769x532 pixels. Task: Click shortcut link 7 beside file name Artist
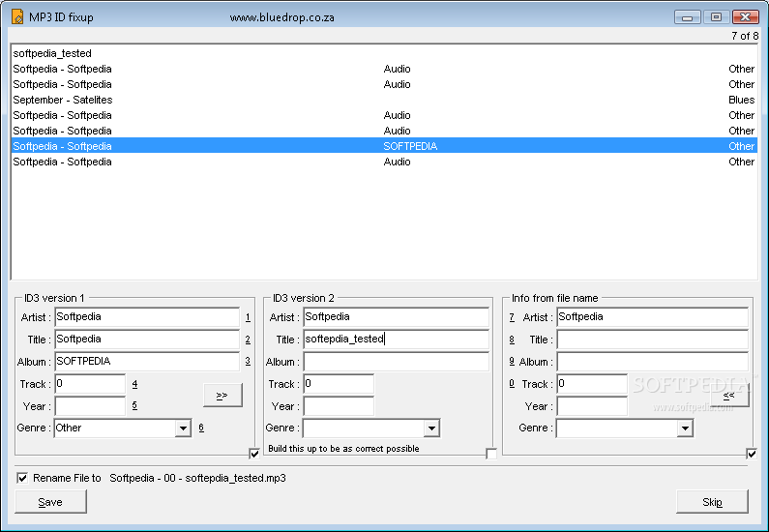coord(512,317)
